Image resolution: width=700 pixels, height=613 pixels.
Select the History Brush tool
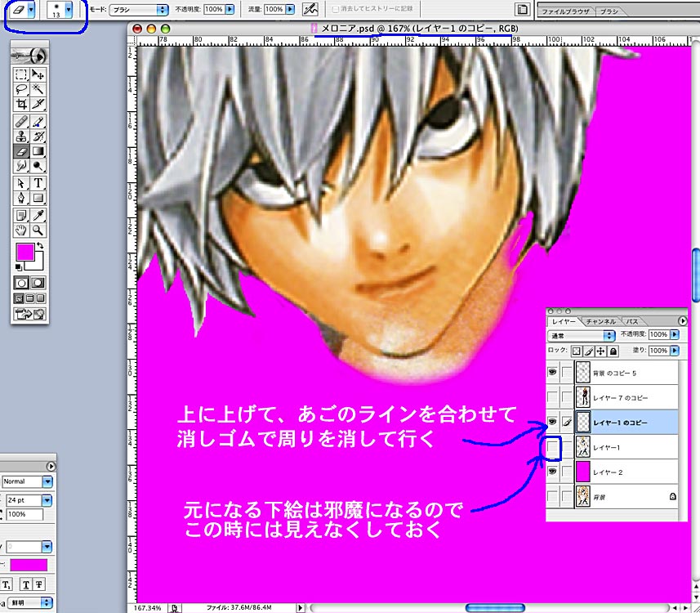[x=38, y=136]
